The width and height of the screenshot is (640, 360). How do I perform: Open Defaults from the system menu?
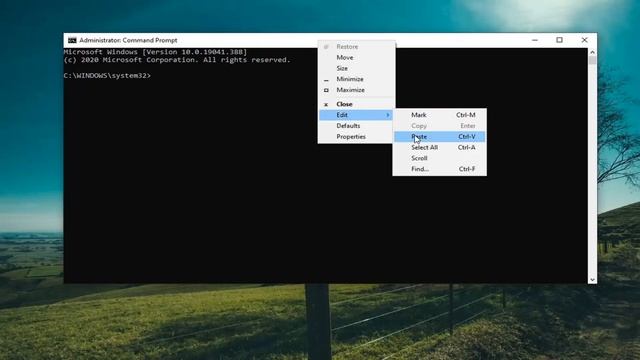356,126
